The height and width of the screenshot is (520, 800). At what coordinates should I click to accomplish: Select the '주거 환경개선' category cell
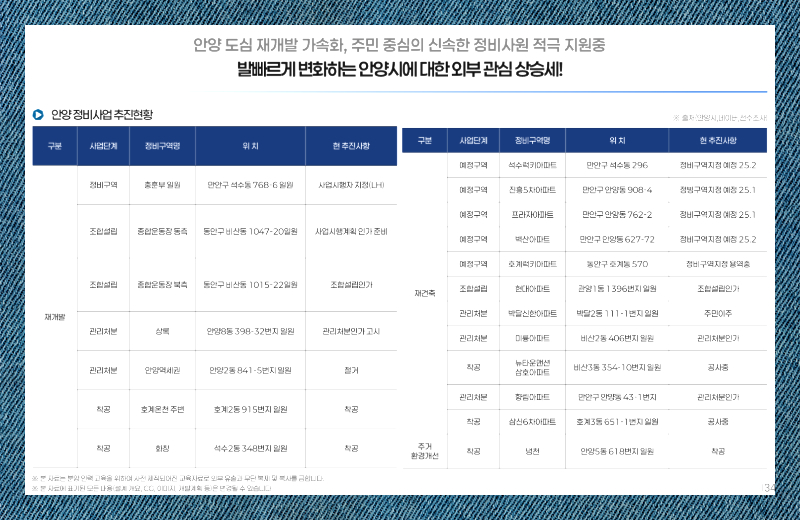point(424,451)
